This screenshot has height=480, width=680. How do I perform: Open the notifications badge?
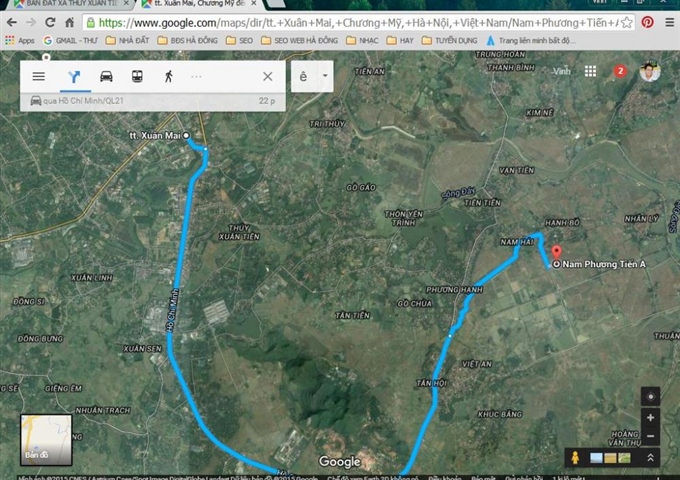620,71
